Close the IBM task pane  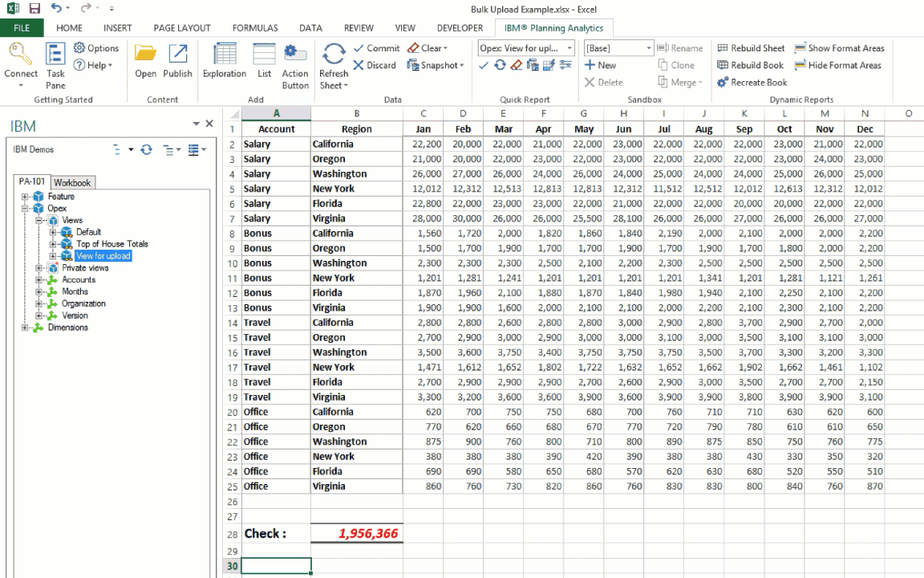(209, 124)
